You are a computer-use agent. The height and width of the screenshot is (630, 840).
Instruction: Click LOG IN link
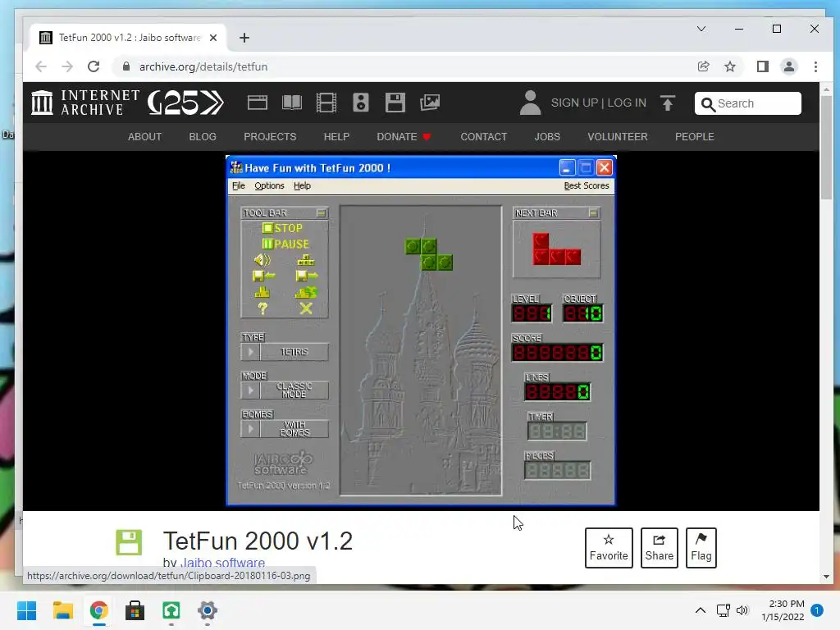click(x=627, y=103)
